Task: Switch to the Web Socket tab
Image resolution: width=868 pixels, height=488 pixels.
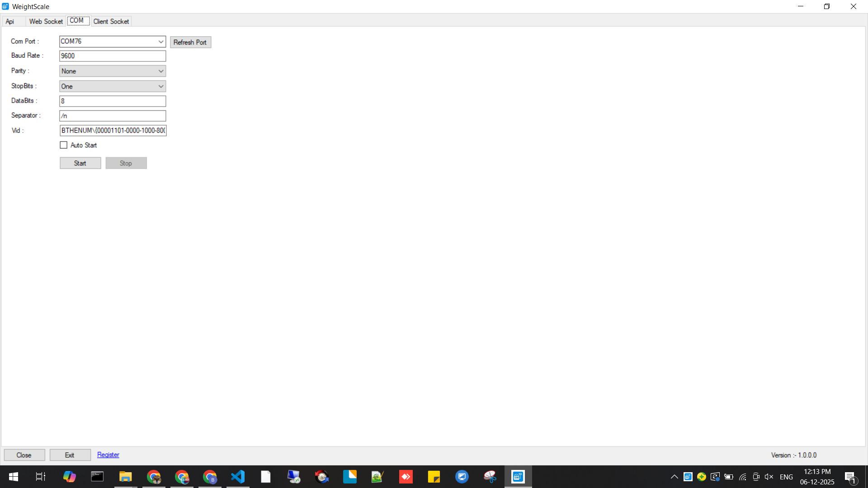Action: 46,21
